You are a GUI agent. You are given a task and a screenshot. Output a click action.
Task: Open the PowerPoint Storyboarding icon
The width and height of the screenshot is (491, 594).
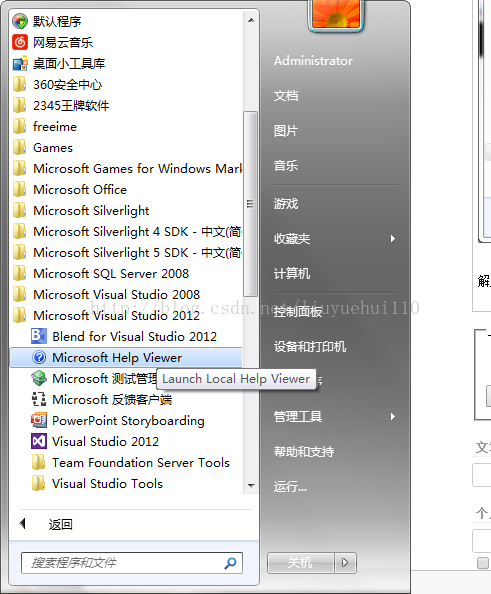tap(39, 420)
